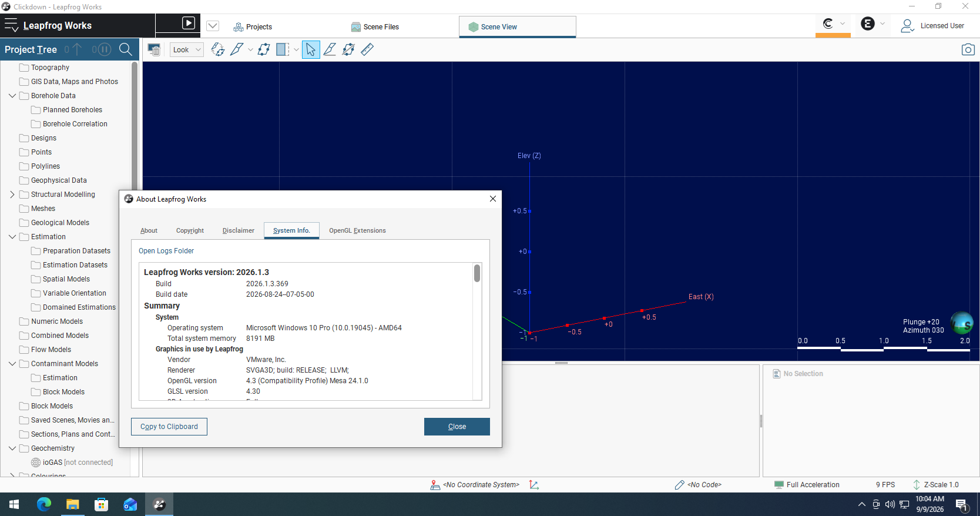This screenshot has width=980, height=516.
Task: Select GIS Data, Maps and Photos folder
Action: (75, 82)
